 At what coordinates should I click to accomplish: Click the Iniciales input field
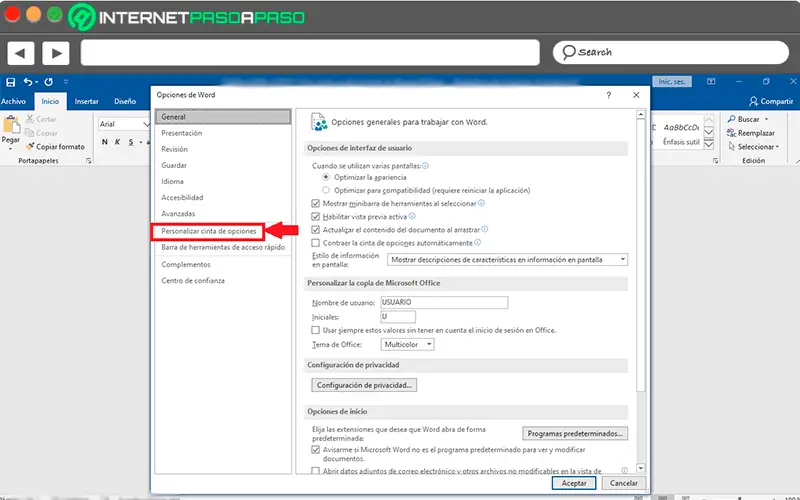(x=398, y=316)
